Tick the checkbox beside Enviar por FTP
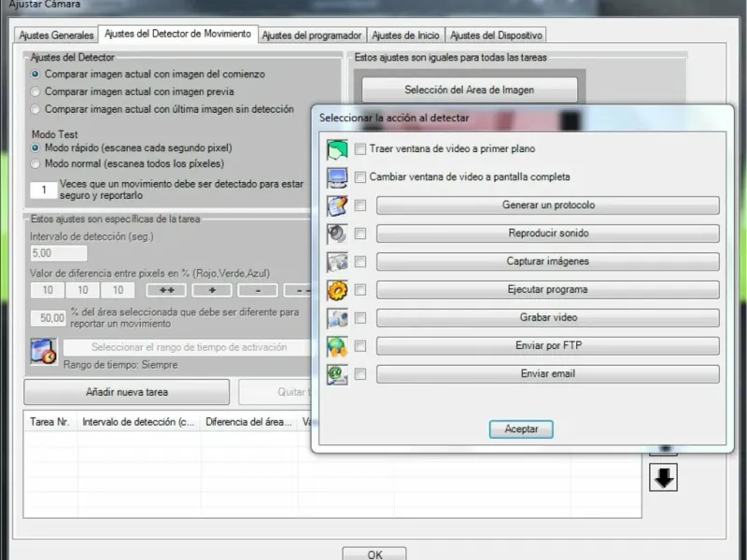The image size is (747, 560). coord(360,345)
